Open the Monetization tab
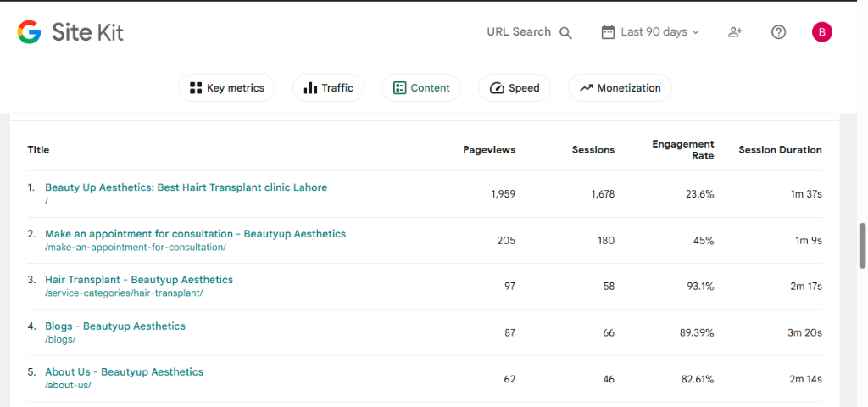 [620, 88]
